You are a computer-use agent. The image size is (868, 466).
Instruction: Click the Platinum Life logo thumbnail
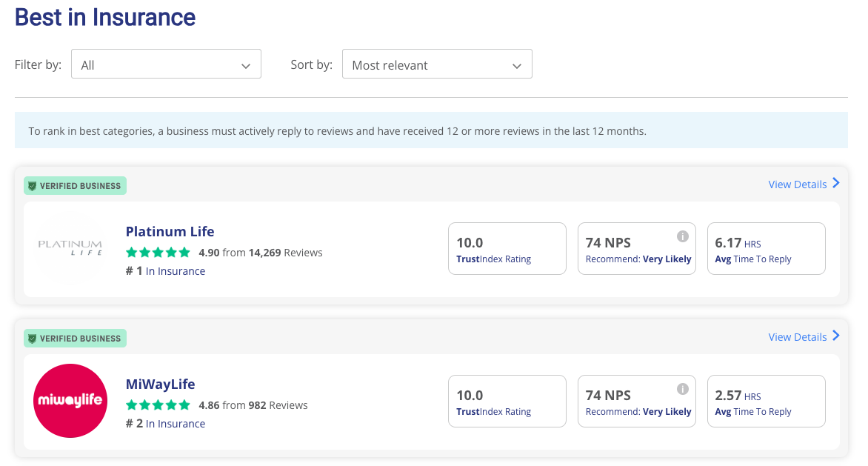click(70, 248)
